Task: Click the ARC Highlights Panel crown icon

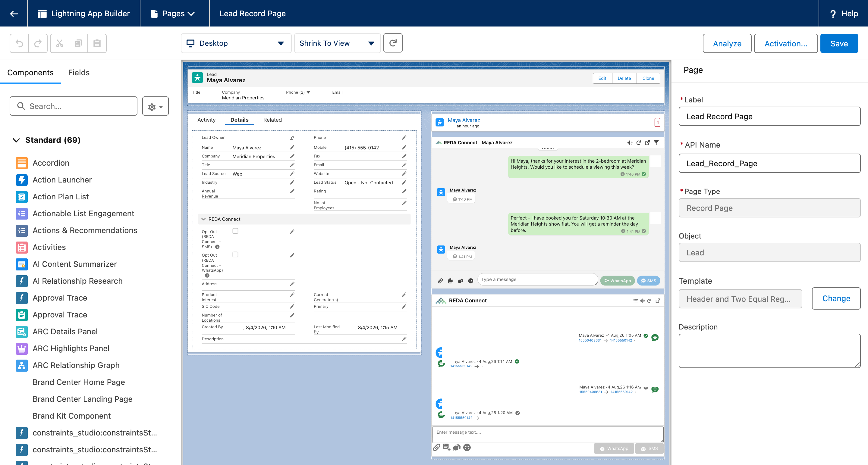Action: (22, 348)
